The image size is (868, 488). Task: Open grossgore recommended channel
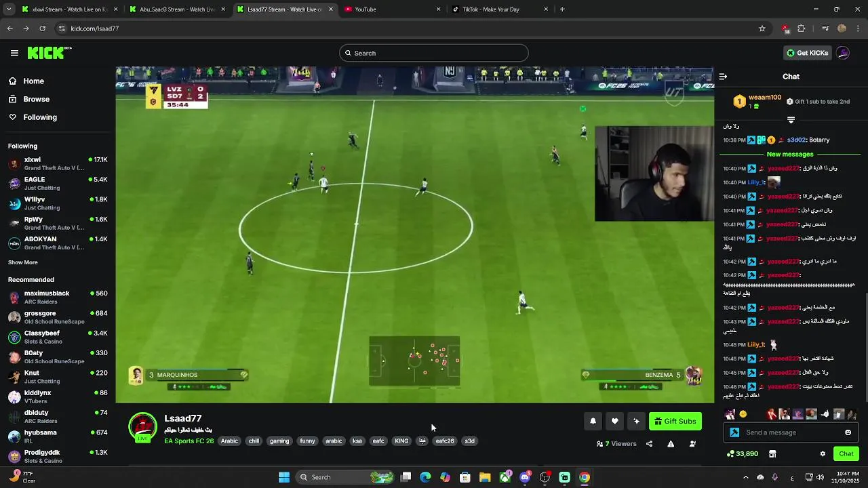58,317
